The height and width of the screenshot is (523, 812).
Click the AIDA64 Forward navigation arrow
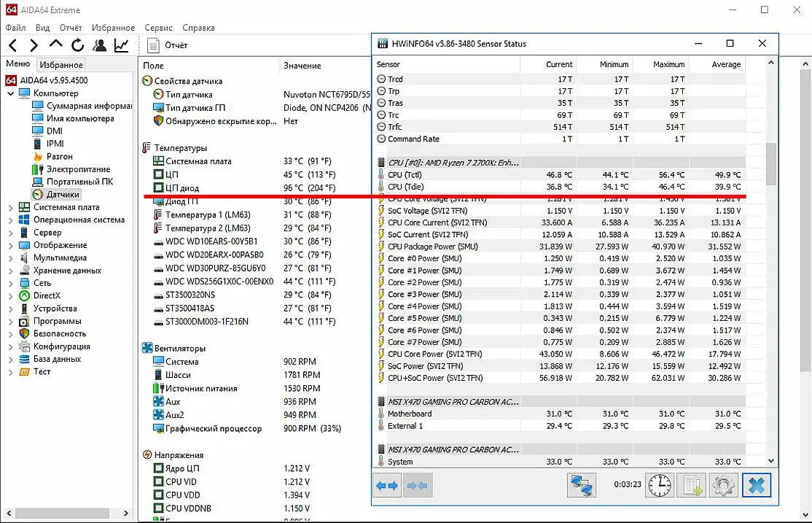(x=34, y=46)
